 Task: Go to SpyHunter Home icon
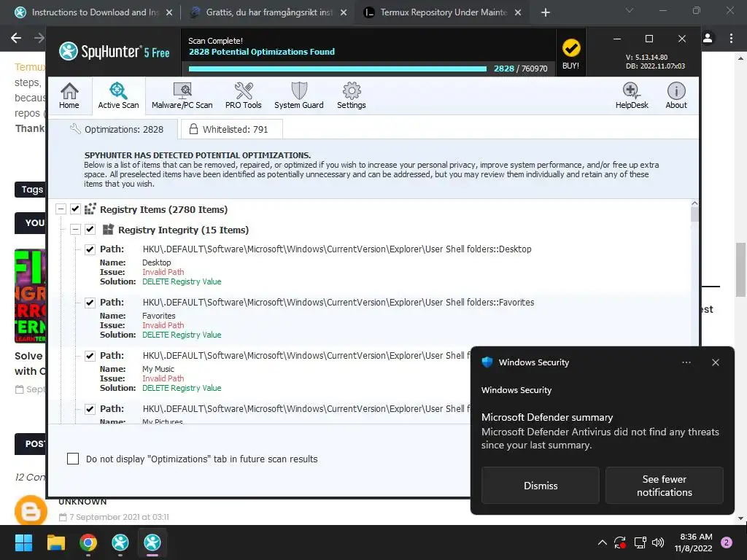click(69, 96)
